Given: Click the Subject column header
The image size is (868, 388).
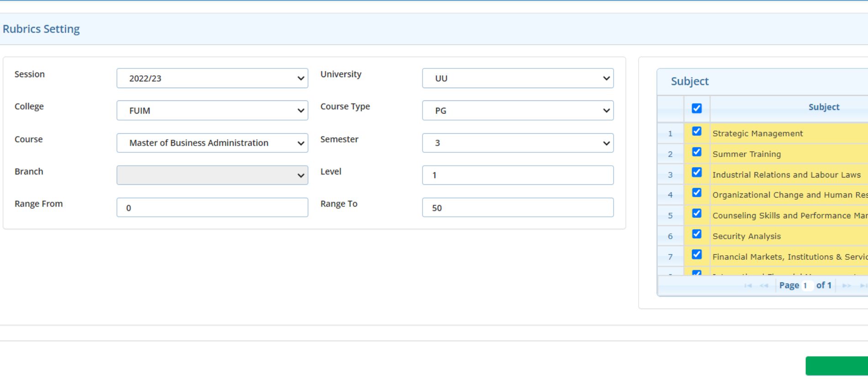Looking at the screenshot, I should (823, 107).
